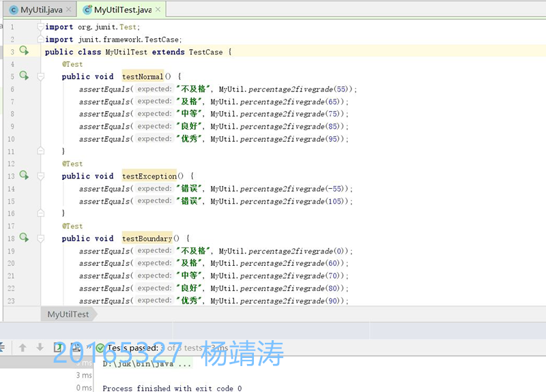Click the junit.framework.TestCase import text
The height and width of the screenshot is (392, 546).
tap(128, 40)
